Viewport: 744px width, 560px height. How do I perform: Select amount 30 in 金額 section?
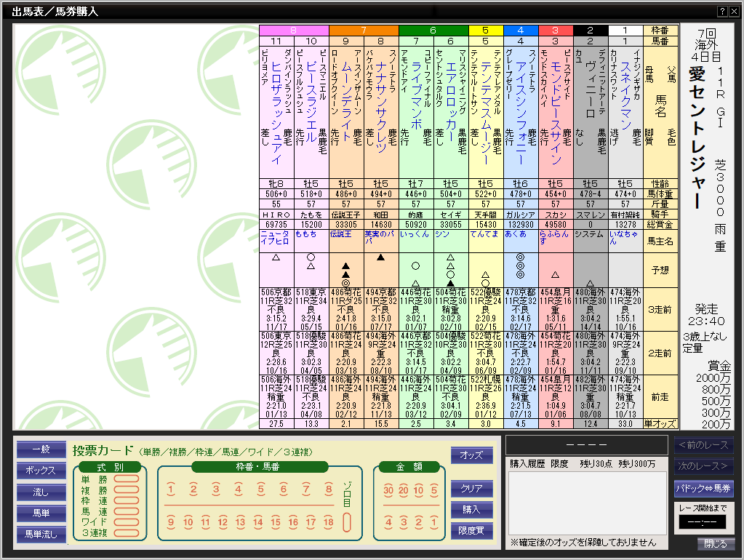pos(388,491)
